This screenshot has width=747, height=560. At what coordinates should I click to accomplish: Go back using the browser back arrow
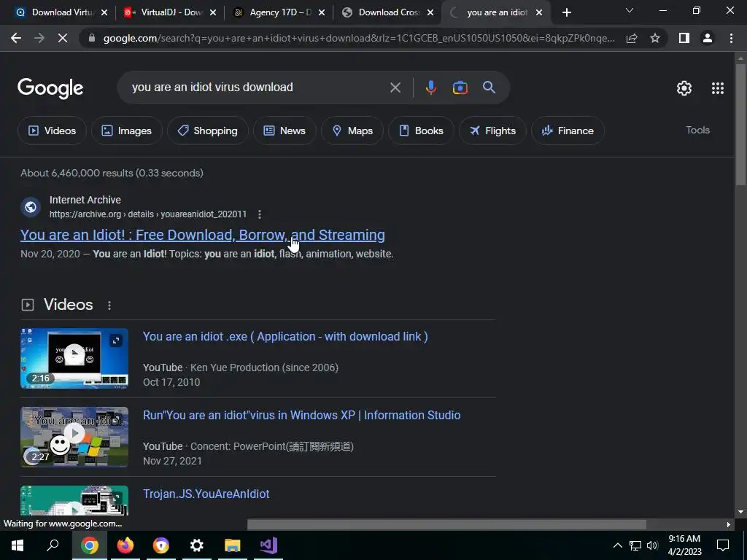tap(16, 38)
